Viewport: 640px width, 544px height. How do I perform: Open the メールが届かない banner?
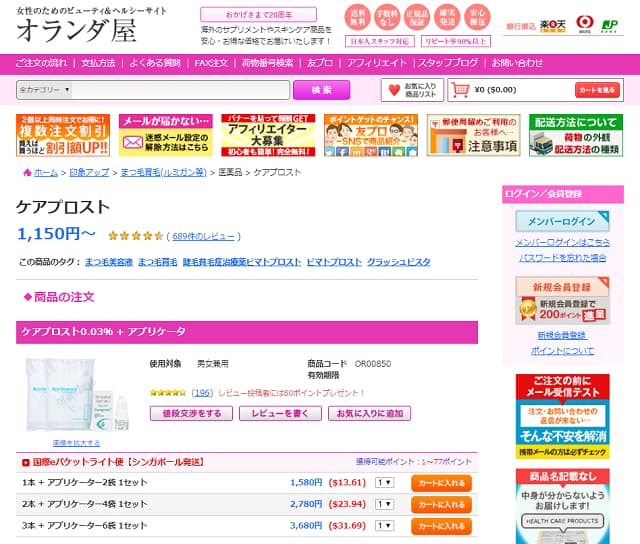point(166,135)
